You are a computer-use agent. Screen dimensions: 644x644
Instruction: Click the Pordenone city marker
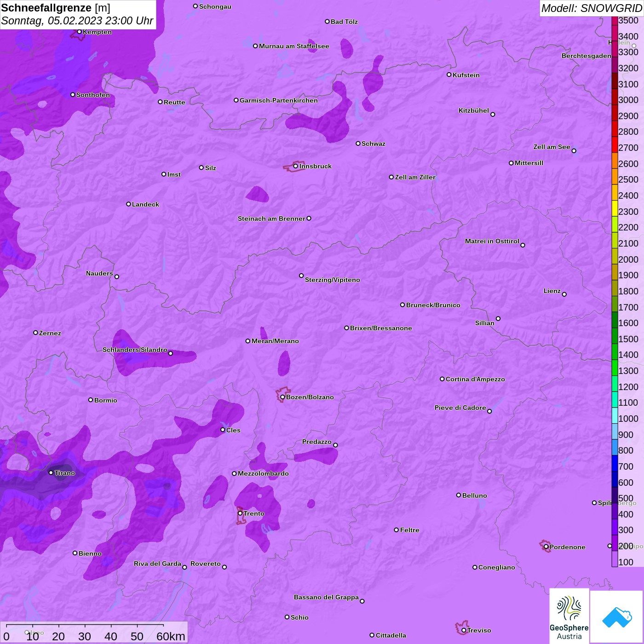(x=546, y=547)
